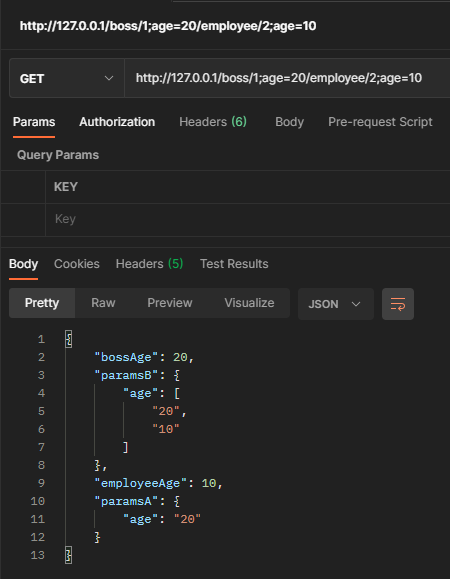Choose the Preview view button
Image resolution: width=450 pixels, height=579 pixels.
170,303
